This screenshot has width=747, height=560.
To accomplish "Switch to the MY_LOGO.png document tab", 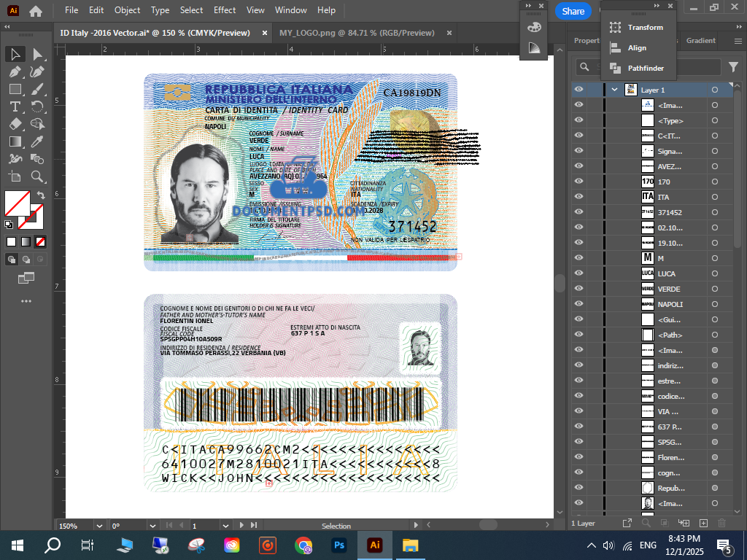I will pos(356,33).
